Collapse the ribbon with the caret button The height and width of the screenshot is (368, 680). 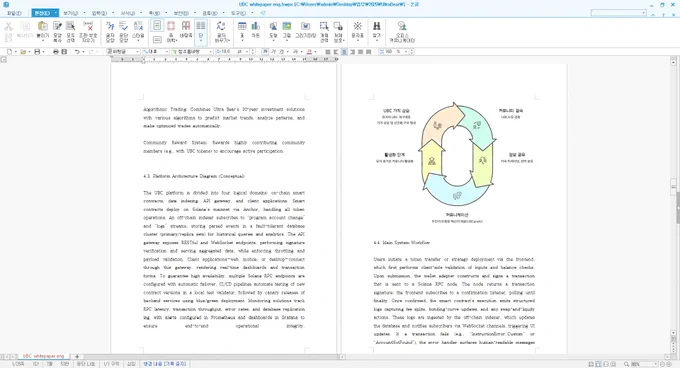(x=653, y=15)
